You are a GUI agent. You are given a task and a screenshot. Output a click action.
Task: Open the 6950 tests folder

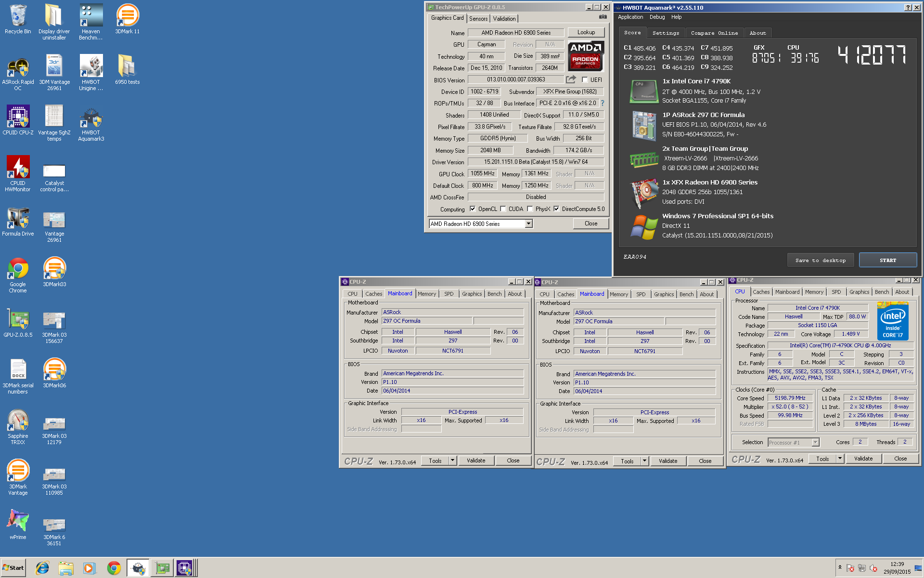tap(128, 70)
